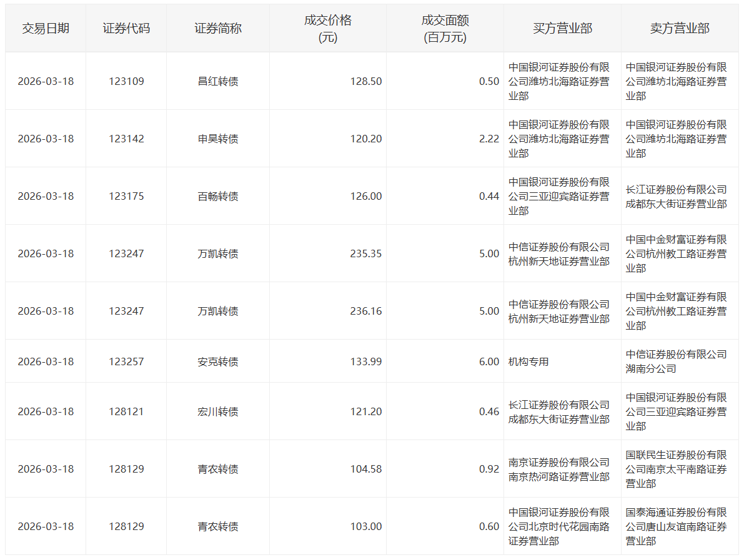Click the 卖方营业部 column header
The width and height of the screenshot is (744, 560).
(680, 29)
